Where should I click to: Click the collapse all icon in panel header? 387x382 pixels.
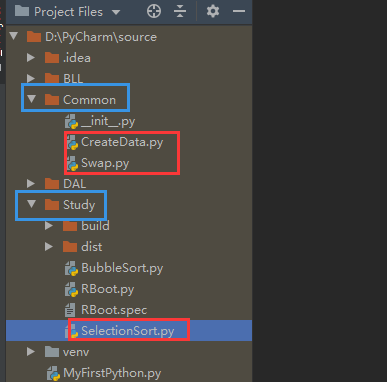180,11
